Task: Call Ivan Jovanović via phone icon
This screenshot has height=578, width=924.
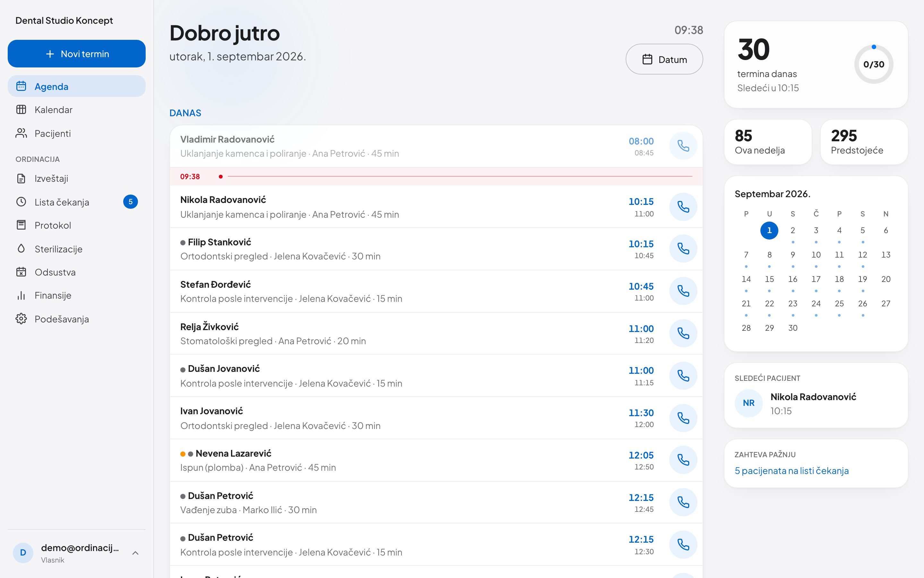Action: coord(683,418)
